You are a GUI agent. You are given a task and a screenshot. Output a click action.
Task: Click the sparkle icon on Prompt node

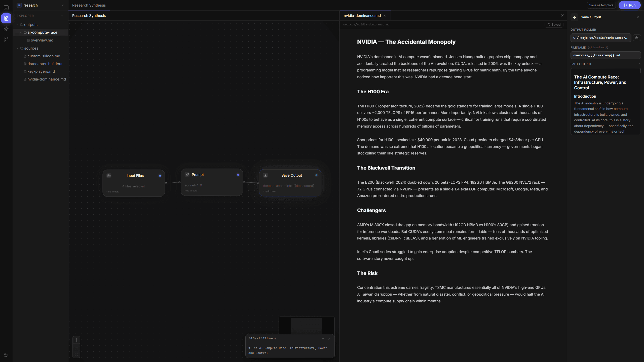tap(187, 175)
